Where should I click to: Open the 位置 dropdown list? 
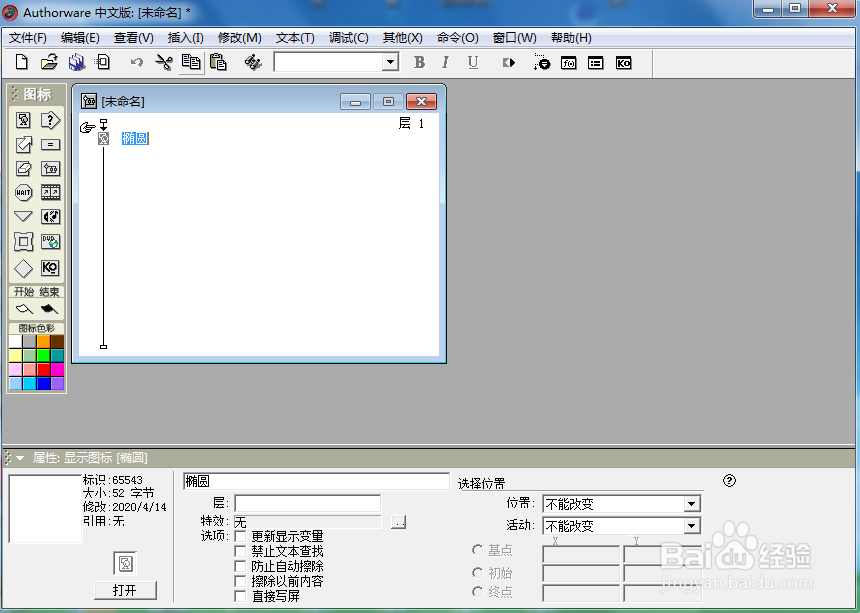click(692, 503)
